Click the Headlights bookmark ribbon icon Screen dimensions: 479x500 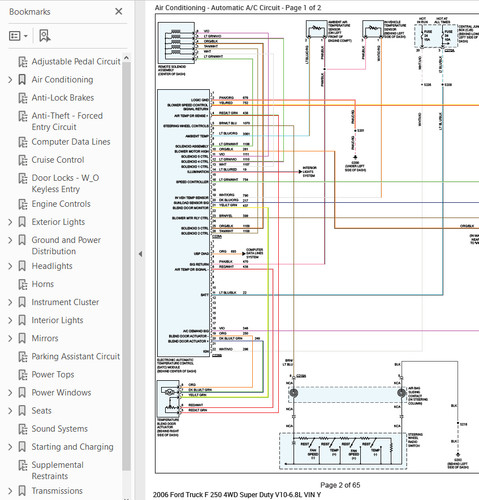click(x=22, y=266)
